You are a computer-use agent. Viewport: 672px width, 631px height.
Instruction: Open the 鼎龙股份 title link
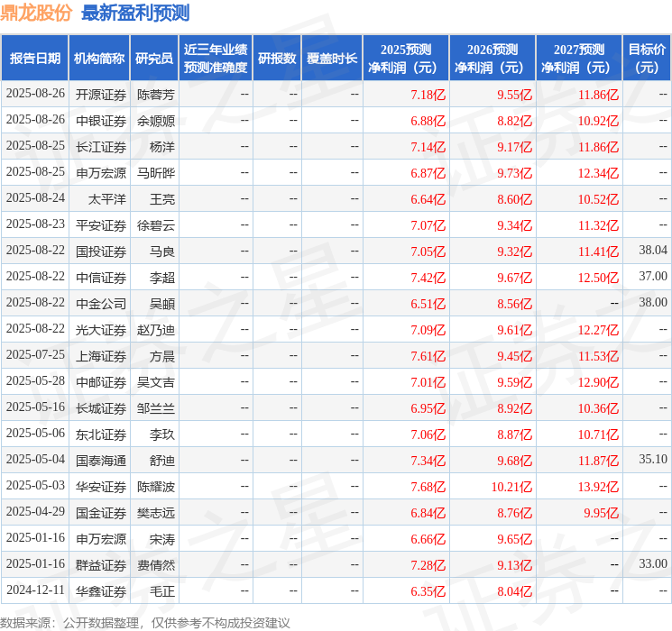36,13
